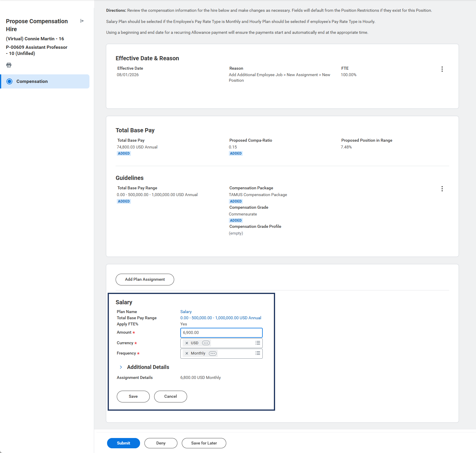Submit the compensation proposal

coord(123,443)
